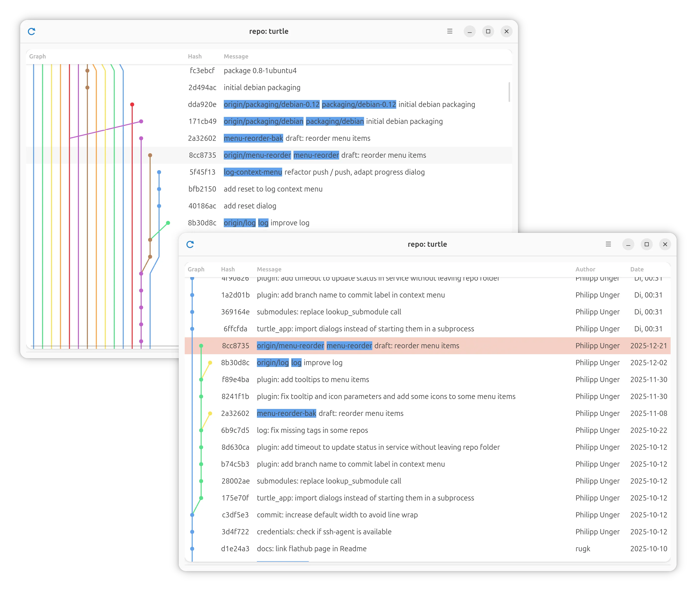This screenshot has height=598, width=700.
Task: Click Graph column header in back window
Action: point(38,56)
